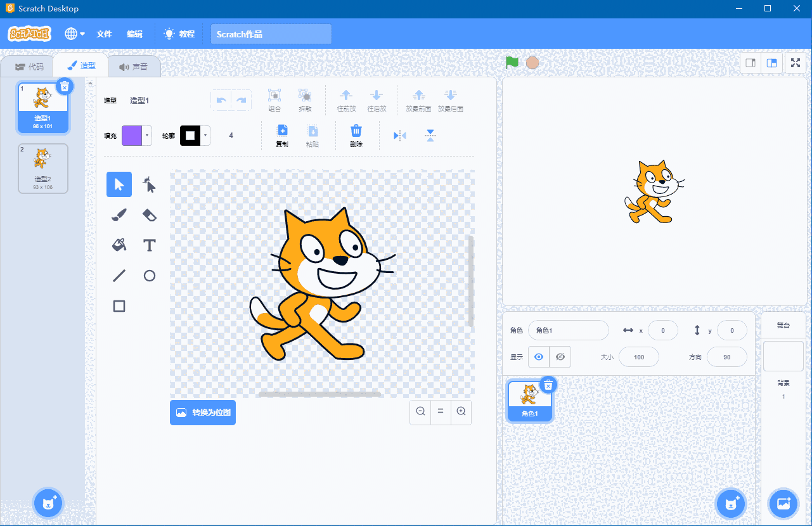Show the sprite with the eye button
The width and height of the screenshot is (812, 526).
click(539, 357)
